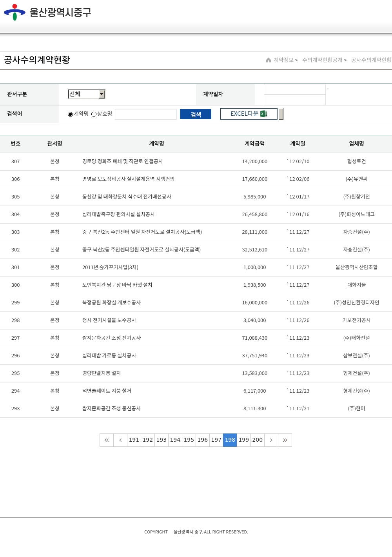This screenshot has height=557, width=392.
Task: Click the contract start date field
Action: pyautogui.click(x=294, y=89)
